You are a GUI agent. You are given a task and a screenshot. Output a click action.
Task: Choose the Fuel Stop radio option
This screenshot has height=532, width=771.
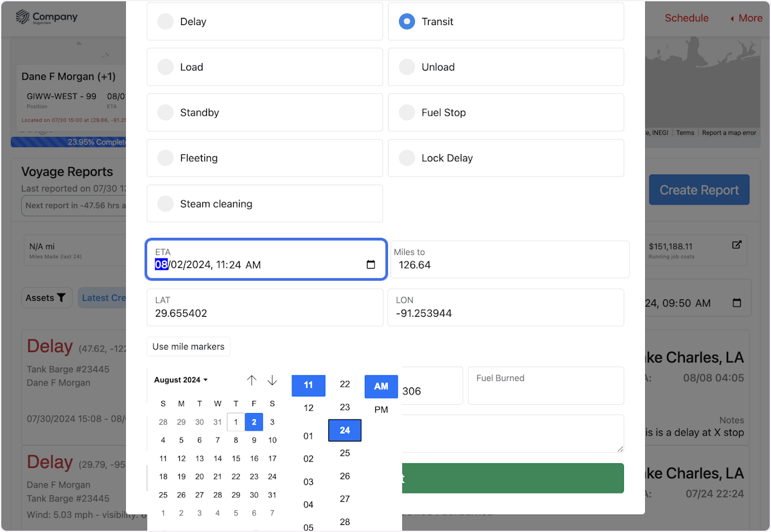407,112
